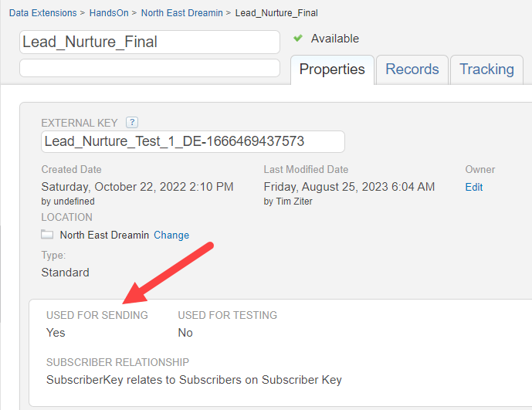The height and width of the screenshot is (410, 532).
Task: Click the Lead_Nurture_Final breadcrumb item
Action: click(x=276, y=13)
